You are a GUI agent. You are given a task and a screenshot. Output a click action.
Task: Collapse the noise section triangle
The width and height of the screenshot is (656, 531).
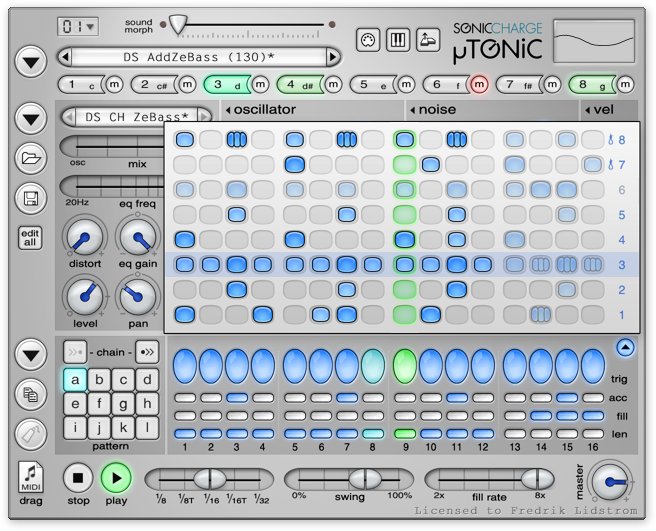(413, 110)
